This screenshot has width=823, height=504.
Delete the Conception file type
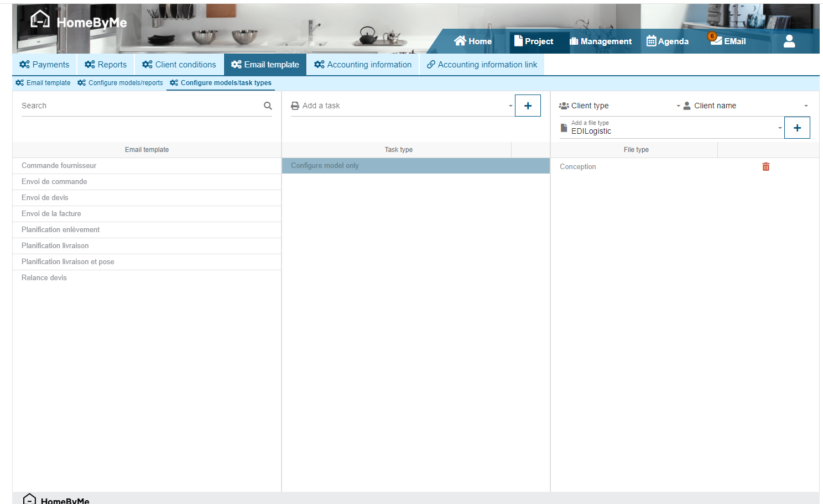765,167
